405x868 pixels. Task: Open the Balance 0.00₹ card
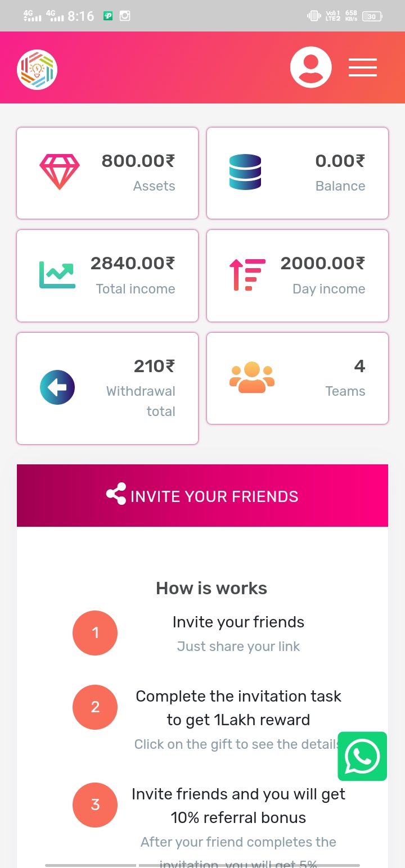tap(298, 173)
